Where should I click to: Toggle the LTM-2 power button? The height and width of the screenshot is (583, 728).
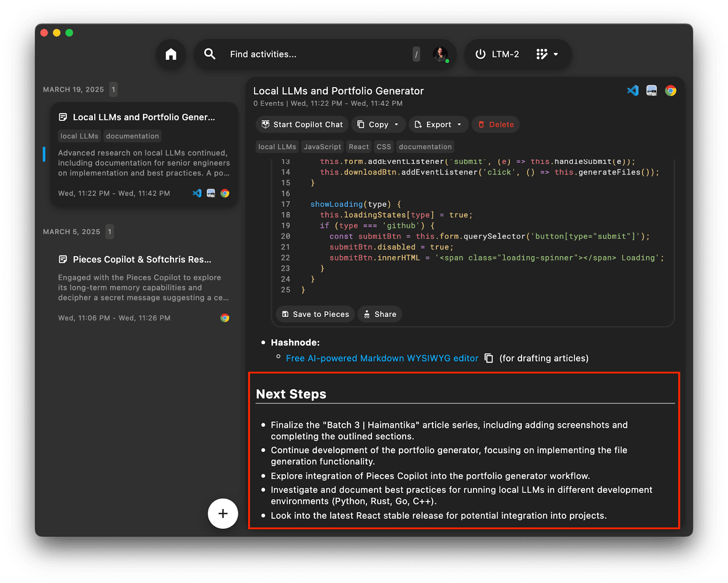pos(480,54)
